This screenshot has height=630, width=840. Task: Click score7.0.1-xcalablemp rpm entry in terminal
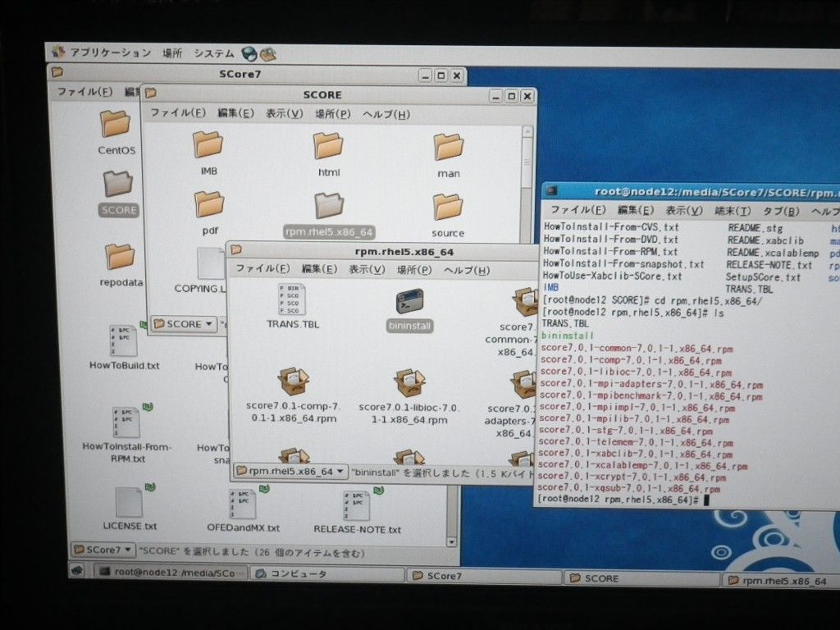[642, 466]
